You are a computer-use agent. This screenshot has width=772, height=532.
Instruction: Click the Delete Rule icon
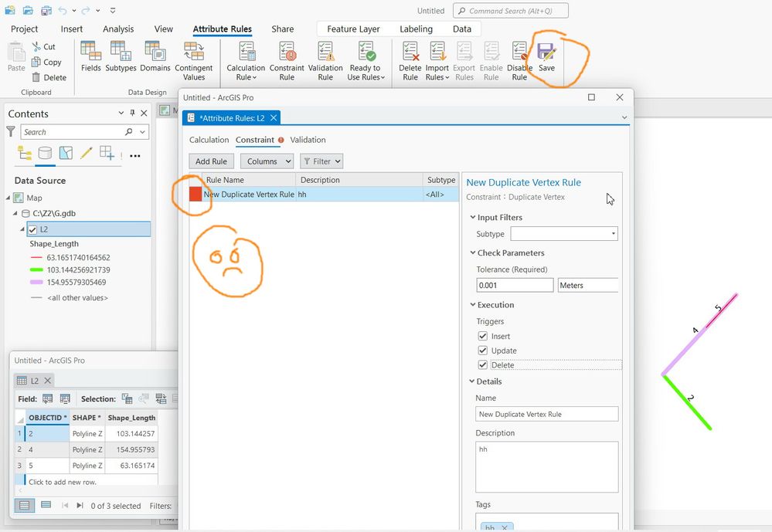[410, 61]
